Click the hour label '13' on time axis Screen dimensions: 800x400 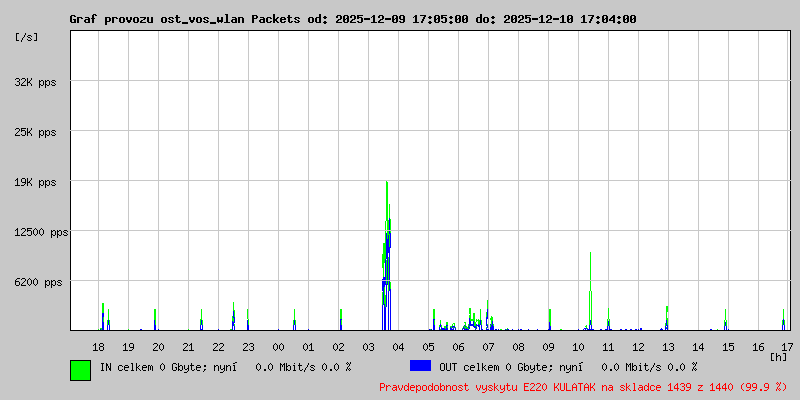pos(668,347)
